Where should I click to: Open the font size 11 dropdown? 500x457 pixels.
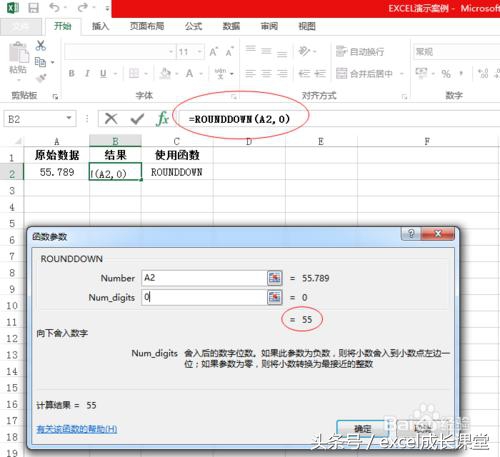(x=199, y=52)
